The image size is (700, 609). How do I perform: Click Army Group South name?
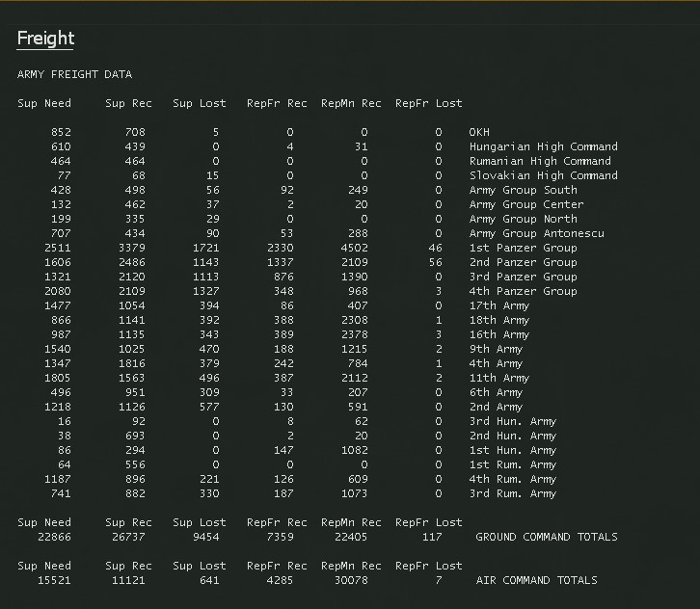(523, 190)
